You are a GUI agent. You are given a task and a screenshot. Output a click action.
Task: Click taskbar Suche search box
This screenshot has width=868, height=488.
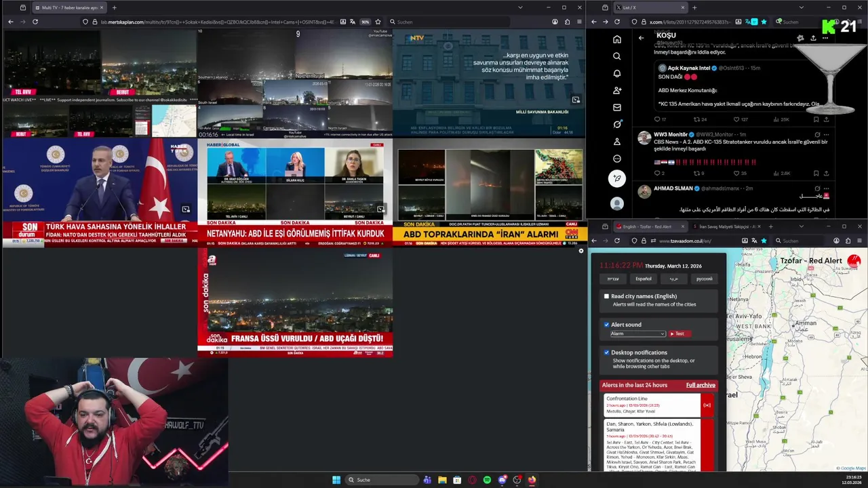(x=382, y=480)
